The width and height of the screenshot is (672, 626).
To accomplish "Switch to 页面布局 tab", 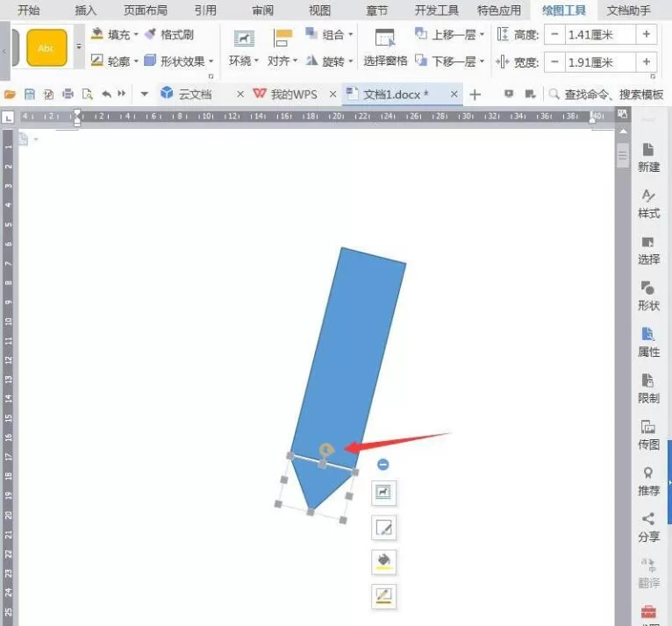I will (146, 10).
